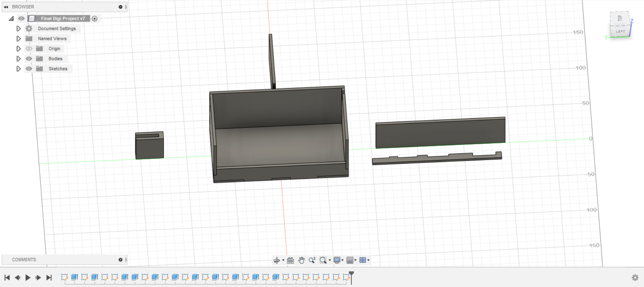This screenshot has height=287, width=644.
Task: Open timeline settings gear
Action: (635, 278)
